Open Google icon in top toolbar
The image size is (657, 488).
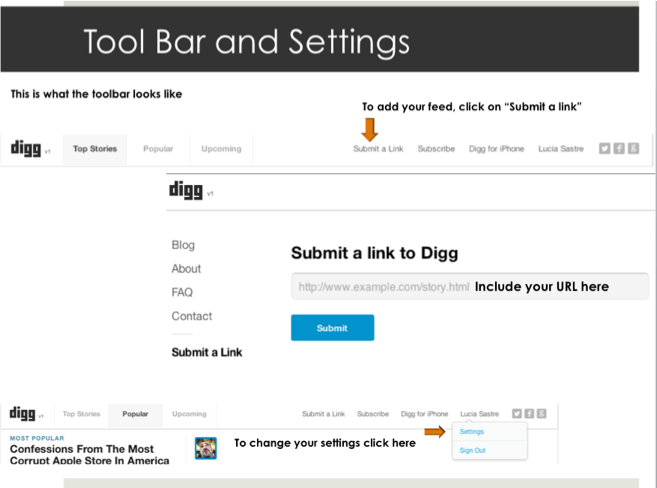[x=633, y=148]
